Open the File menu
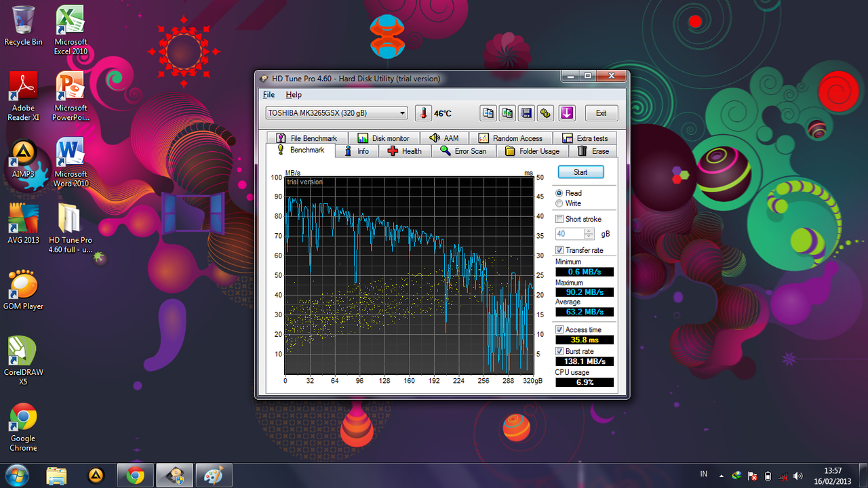 269,95
